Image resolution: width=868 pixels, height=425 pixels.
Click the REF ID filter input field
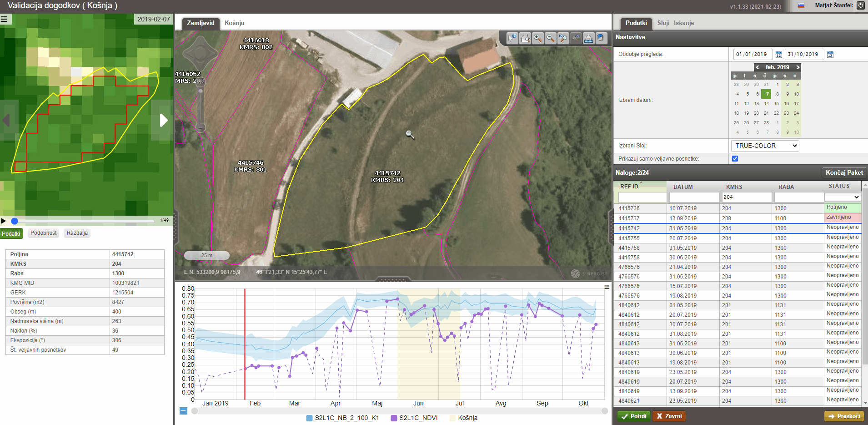(642, 197)
